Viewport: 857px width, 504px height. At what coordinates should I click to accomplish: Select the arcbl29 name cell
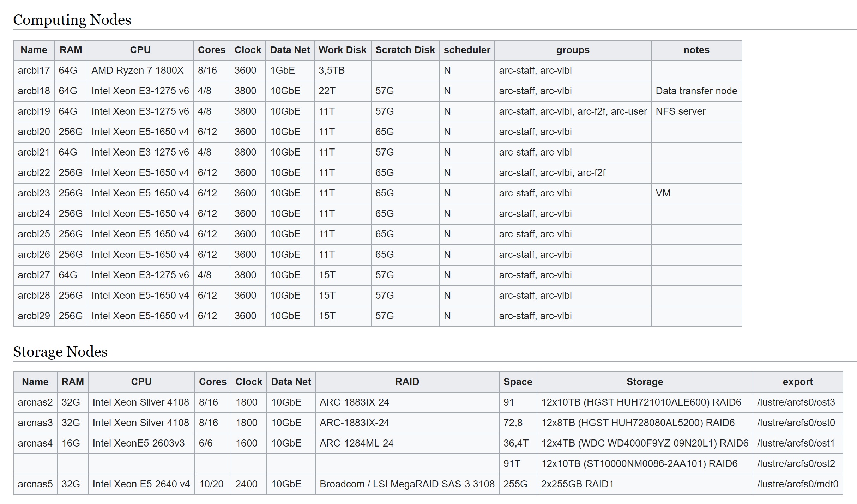pyautogui.click(x=34, y=316)
